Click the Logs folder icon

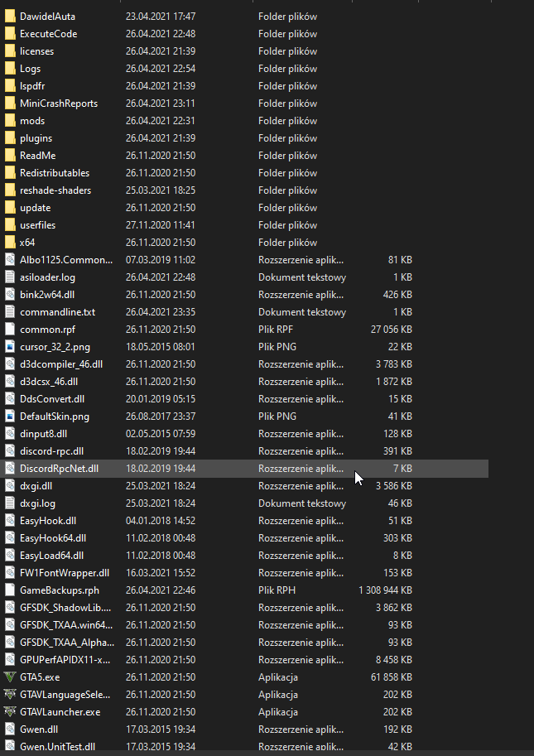(x=10, y=69)
